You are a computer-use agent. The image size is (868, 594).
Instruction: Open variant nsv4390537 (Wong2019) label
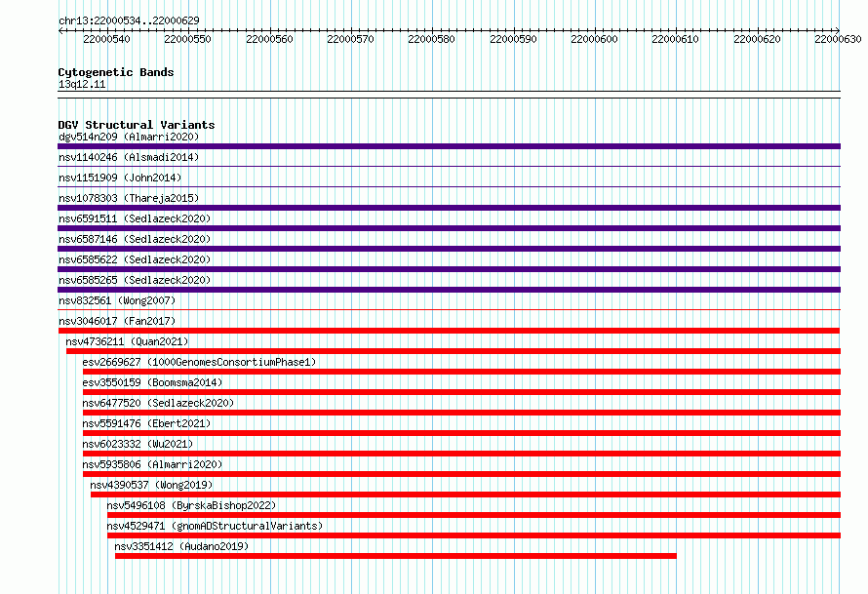click(152, 485)
